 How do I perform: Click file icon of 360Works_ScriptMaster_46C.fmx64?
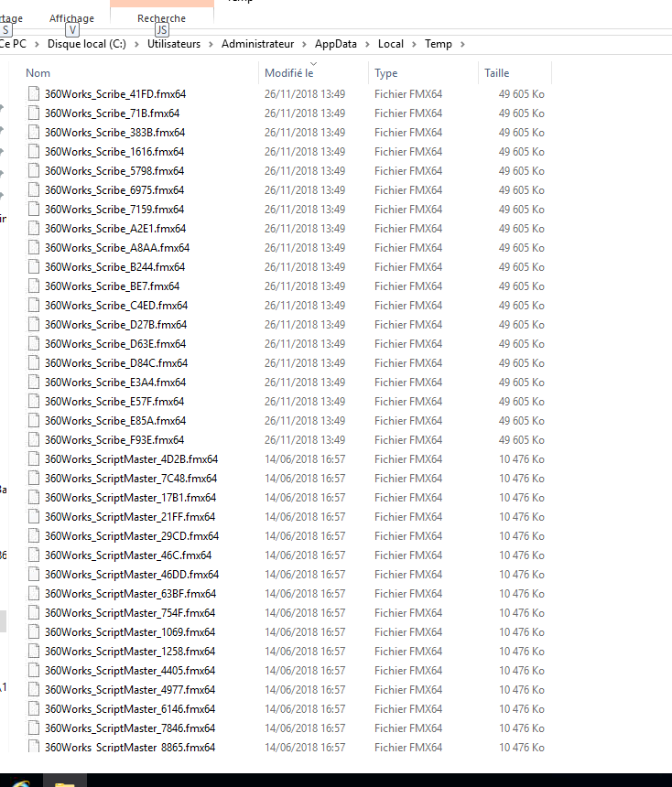tap(34, 555)
